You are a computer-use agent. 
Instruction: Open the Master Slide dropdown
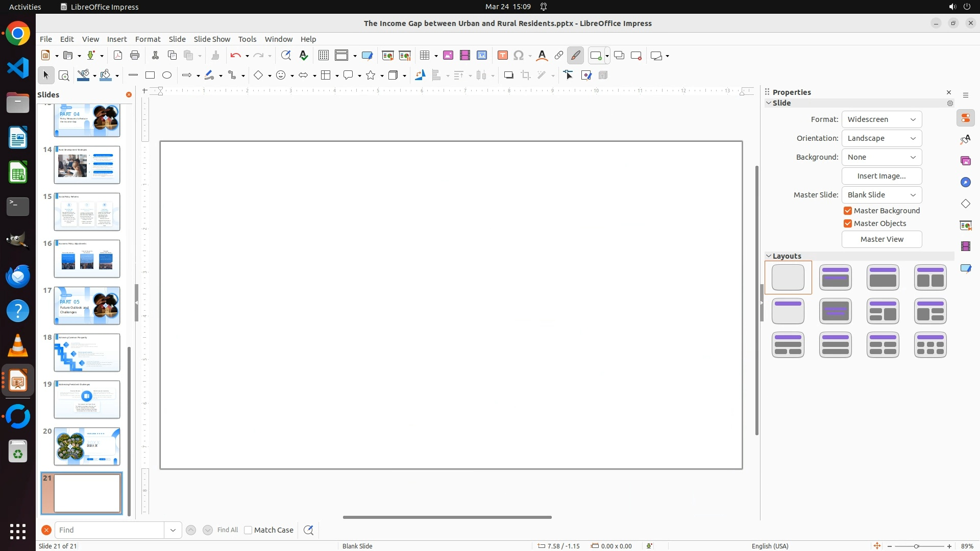point(881,195)
